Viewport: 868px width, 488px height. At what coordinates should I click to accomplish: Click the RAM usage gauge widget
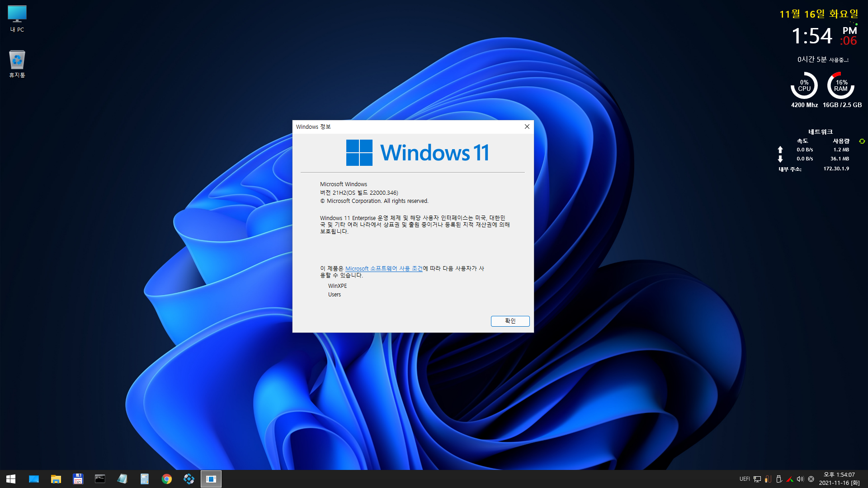click(841, 85)
